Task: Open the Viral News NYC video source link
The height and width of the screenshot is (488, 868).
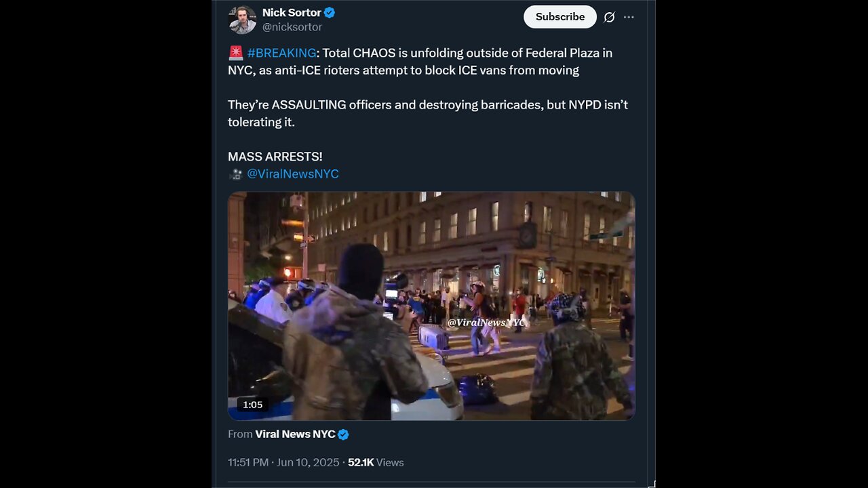Action: point(295,434)
